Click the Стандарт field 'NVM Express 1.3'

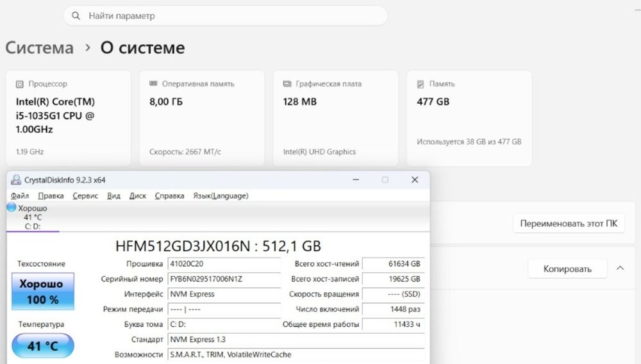click(x=296, y=340)
